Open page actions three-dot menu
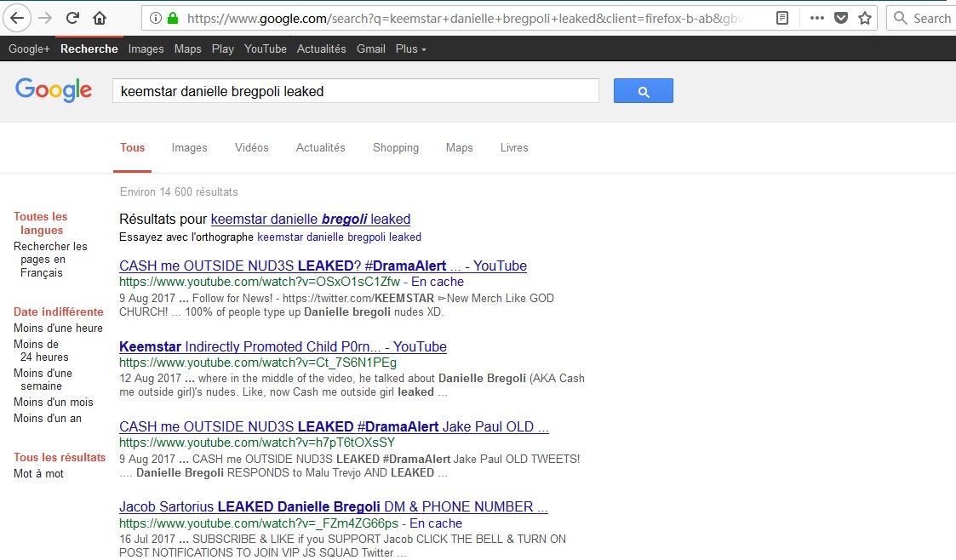This screenshot has height=560, width=956. coord(817,18)
